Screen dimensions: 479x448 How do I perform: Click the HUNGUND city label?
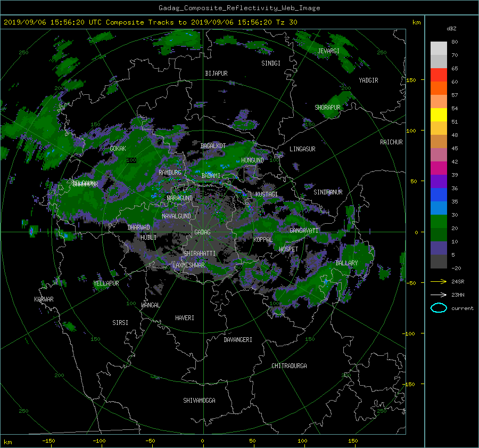tap(252, 160)
